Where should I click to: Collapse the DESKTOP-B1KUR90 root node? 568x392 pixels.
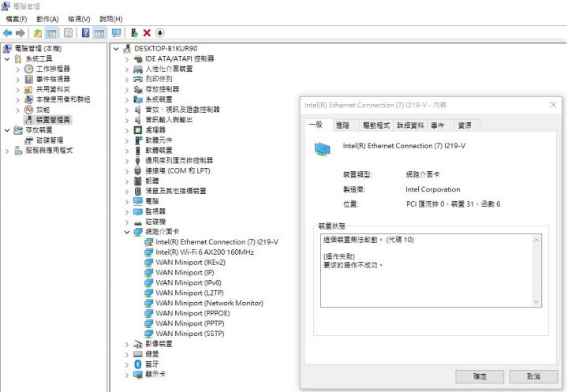(x=116, y=49)
